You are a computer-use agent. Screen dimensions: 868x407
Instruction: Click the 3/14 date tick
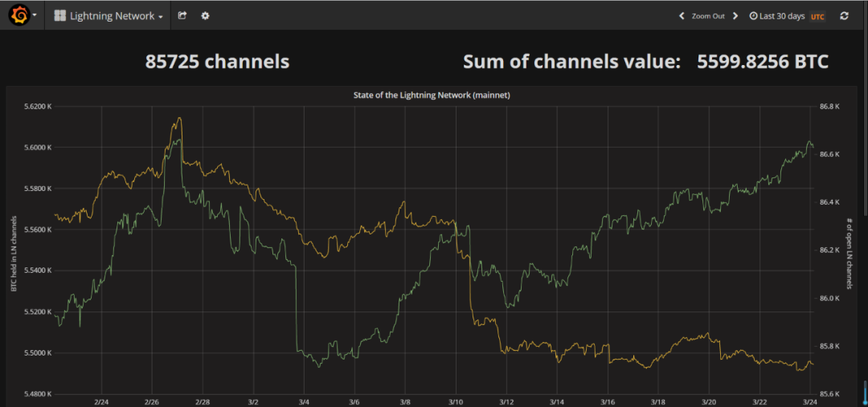pos(558,402)
